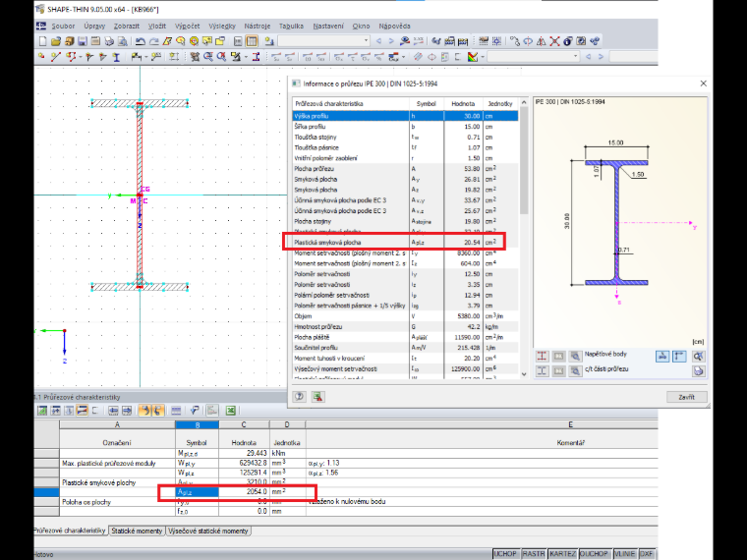Click the line drawing tool

pos(56,57)
